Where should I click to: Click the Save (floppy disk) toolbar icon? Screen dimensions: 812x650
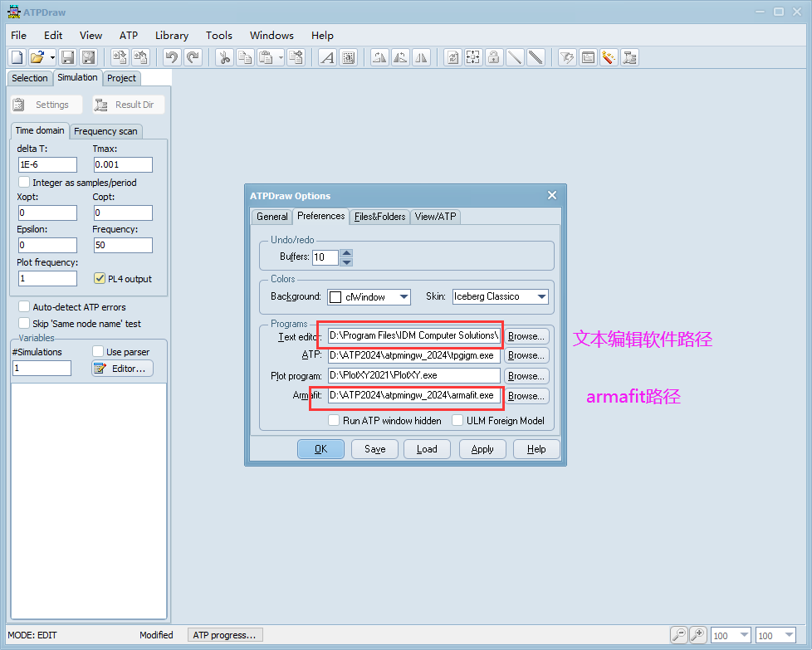[68, 57]
